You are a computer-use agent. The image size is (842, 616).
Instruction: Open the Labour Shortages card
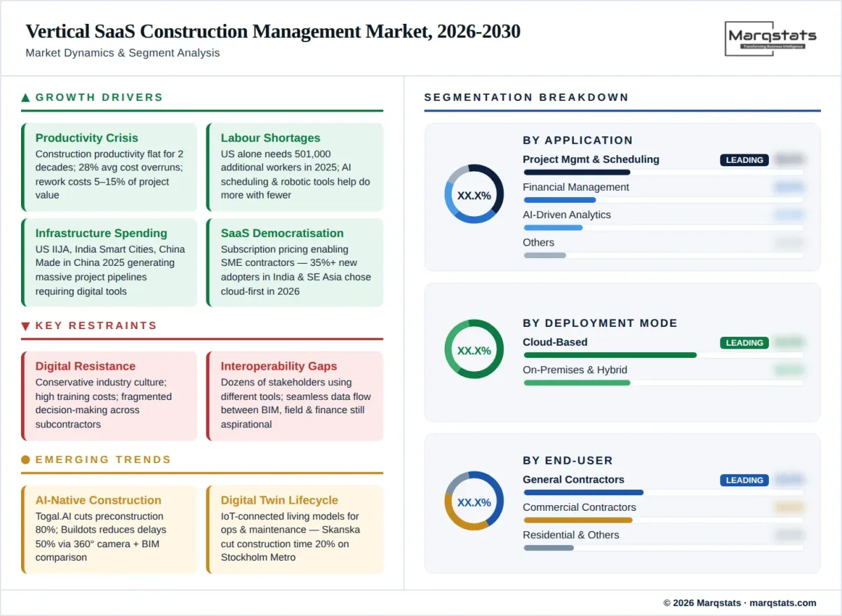[x=295, y=166]
